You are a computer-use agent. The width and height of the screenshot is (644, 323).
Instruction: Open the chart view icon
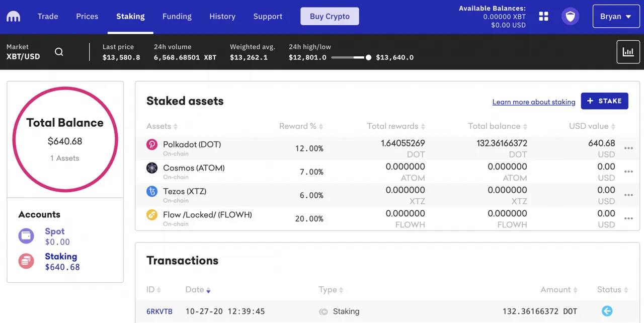[x=628, y=52]
